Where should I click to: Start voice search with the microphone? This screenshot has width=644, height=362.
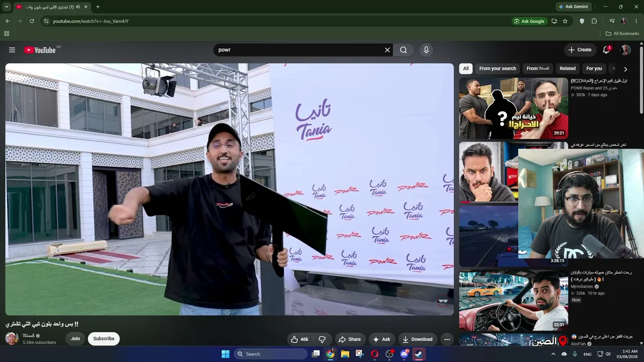coord(426,50)
